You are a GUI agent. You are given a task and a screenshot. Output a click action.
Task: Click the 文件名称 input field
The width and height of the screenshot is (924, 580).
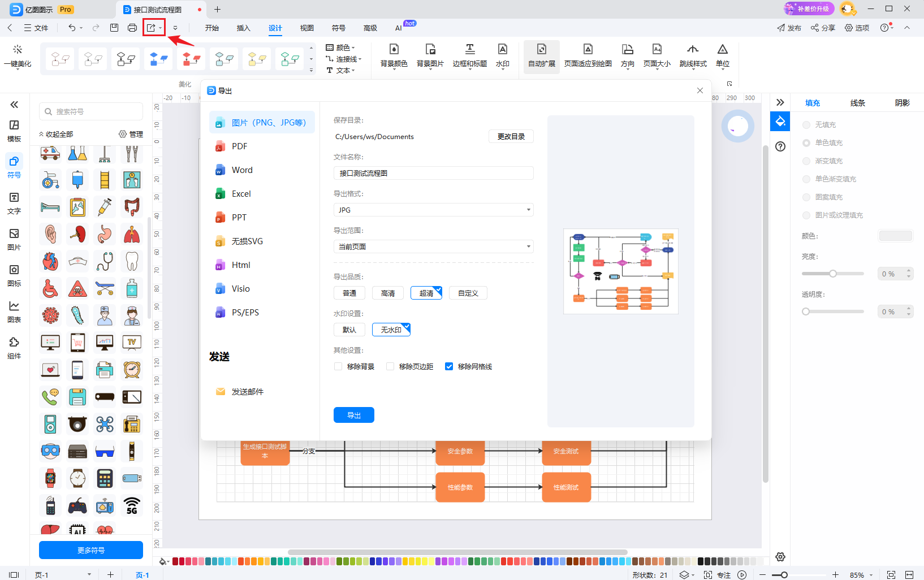(x=434, y=173)
